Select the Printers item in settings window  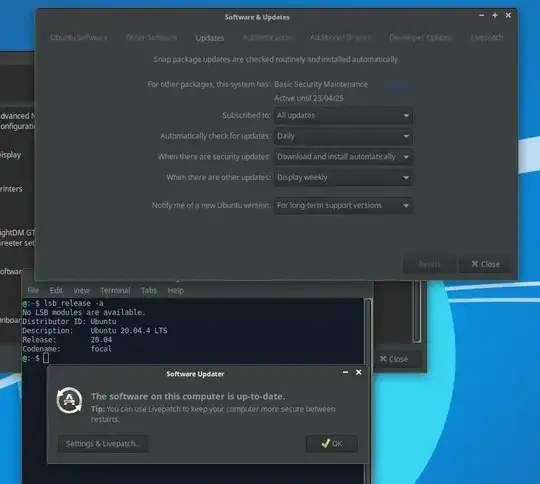click(11, 189)
